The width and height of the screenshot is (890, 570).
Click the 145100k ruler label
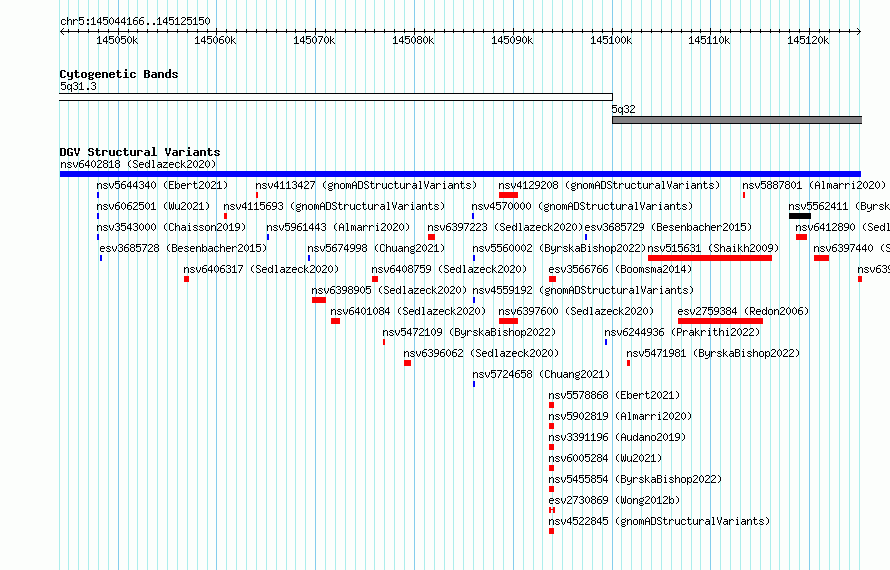tap(611, 40)
